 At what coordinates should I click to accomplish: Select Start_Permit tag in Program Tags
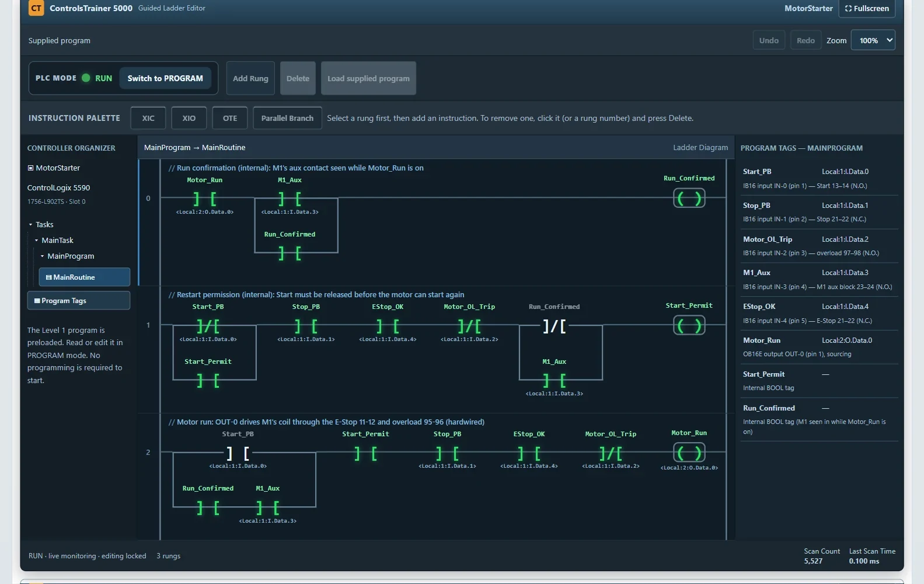click(x=819, y=381)
